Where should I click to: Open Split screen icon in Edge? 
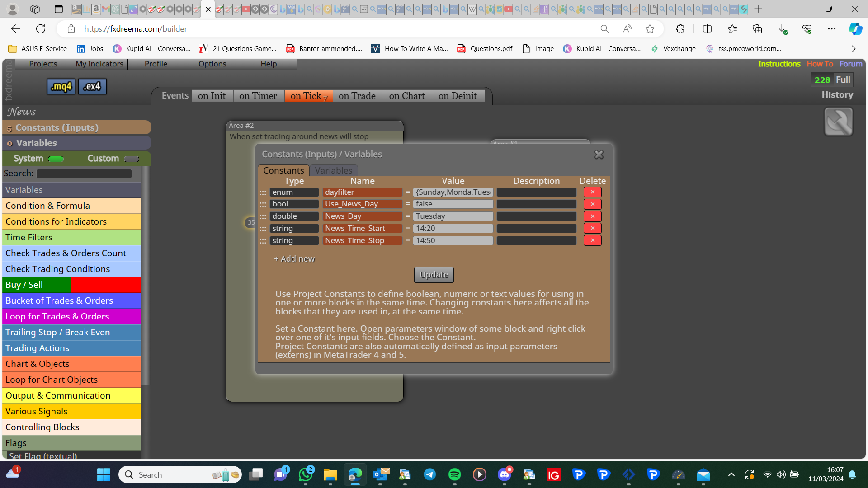tap(707, 29)
